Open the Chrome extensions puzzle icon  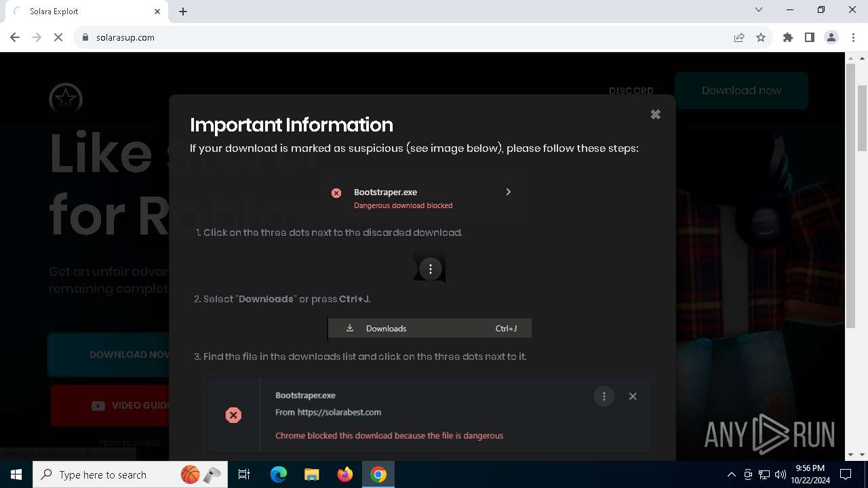[788, 37]
